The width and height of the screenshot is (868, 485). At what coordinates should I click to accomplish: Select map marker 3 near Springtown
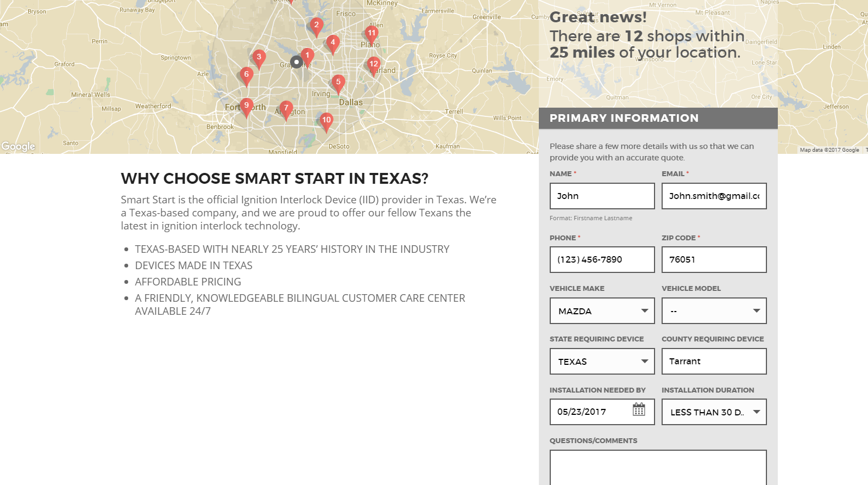point(259,58)
